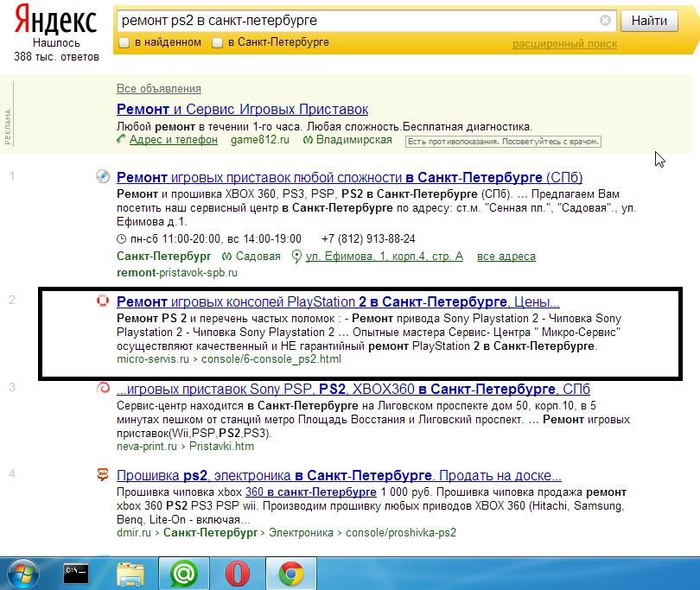Click the metro icon next to Садовая

point(226,257)
